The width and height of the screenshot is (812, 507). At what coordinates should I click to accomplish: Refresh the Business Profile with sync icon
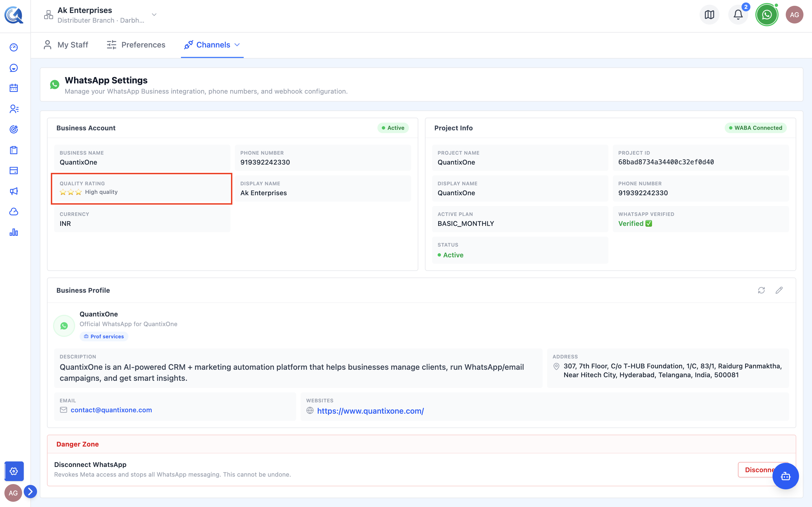(761, 291)
